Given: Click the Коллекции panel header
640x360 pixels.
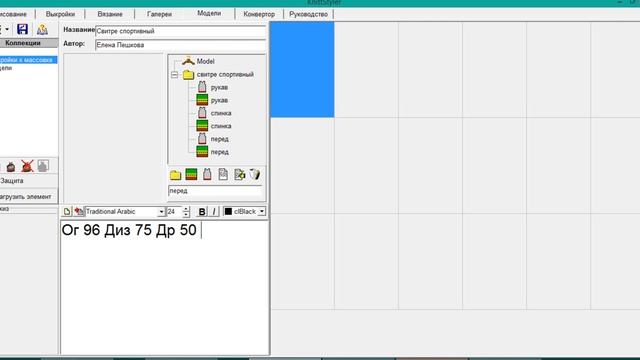Looking at the screenshot, I should point(29,43).
